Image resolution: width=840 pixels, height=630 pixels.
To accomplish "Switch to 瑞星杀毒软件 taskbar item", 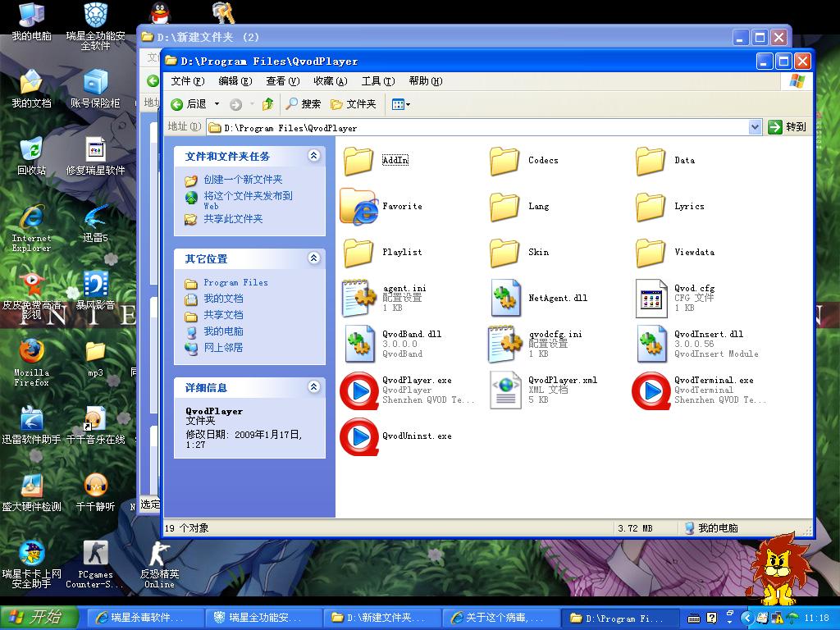I will pos(145,618).
